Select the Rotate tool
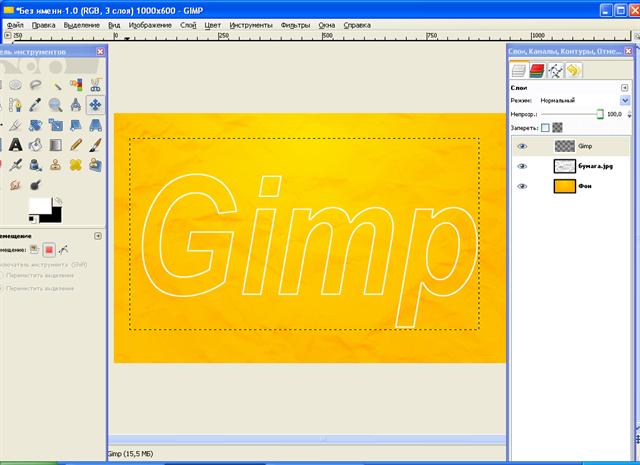This screenshot has height=465, width=640. pyautogui.click(x=36, y=125)
